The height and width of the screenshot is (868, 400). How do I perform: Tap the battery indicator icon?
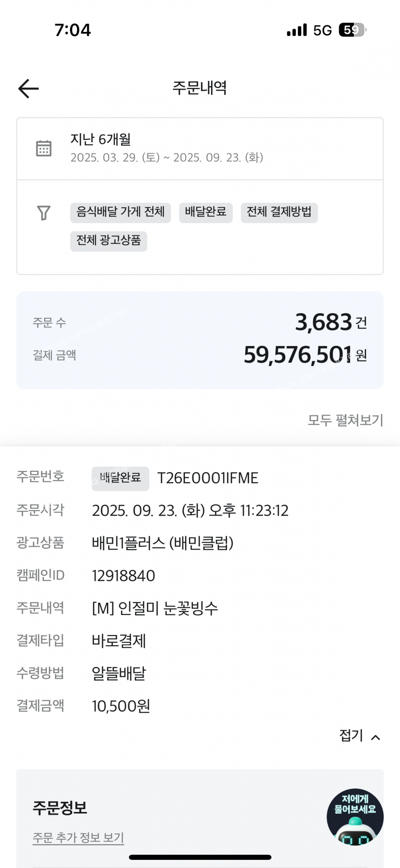pos(352,30)
